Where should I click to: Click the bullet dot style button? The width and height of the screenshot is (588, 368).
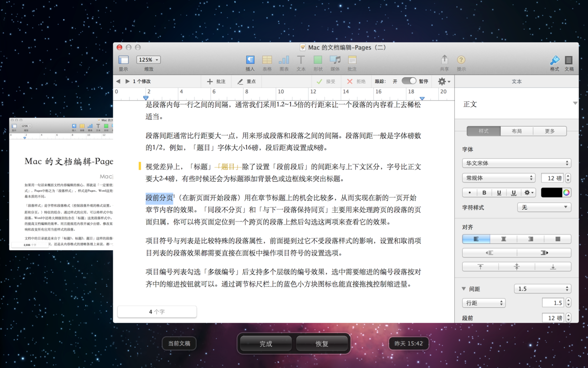469,193
